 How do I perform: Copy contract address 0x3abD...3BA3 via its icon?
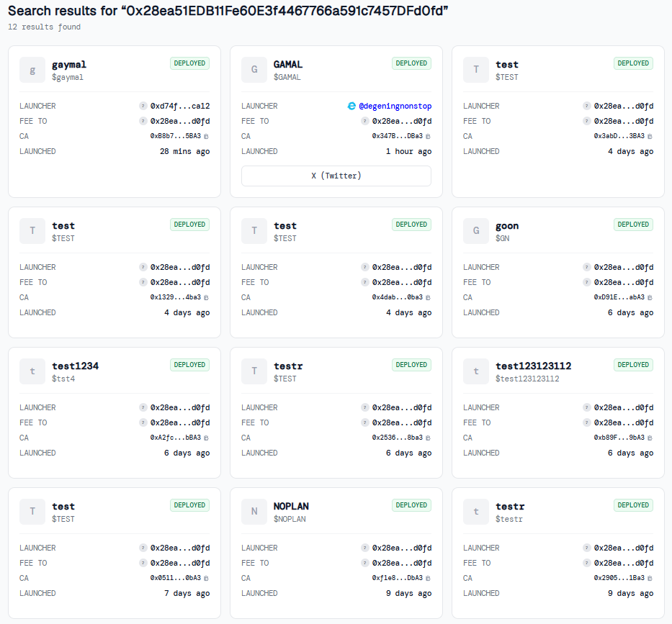pyautogui.click(x=650, y=136)
